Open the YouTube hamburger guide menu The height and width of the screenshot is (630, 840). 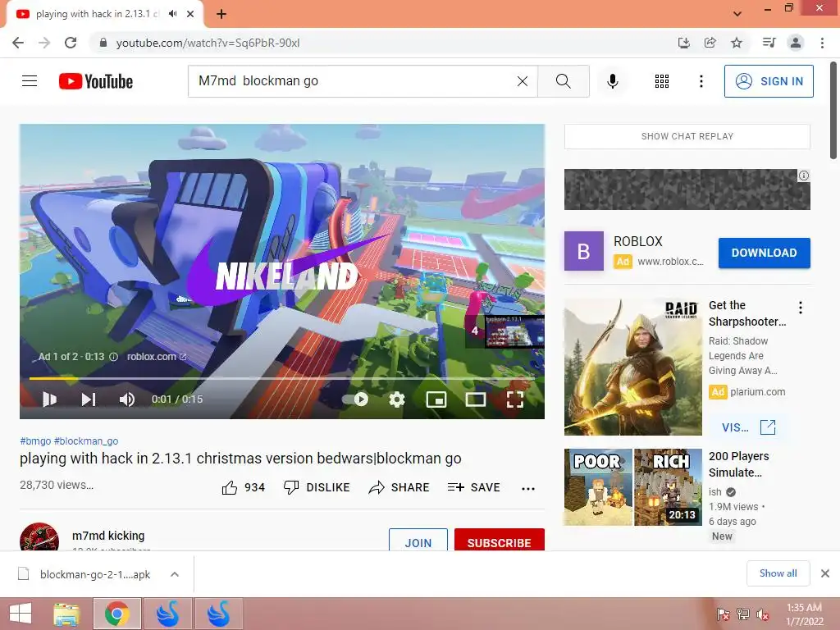pos(30,81)
